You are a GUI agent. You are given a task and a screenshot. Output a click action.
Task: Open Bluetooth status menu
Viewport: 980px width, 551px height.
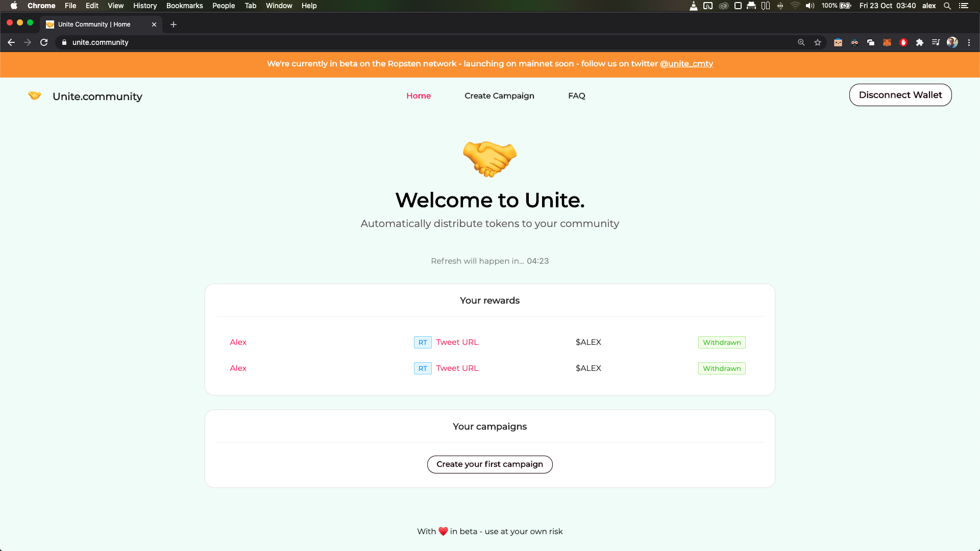tap(780, 6)
